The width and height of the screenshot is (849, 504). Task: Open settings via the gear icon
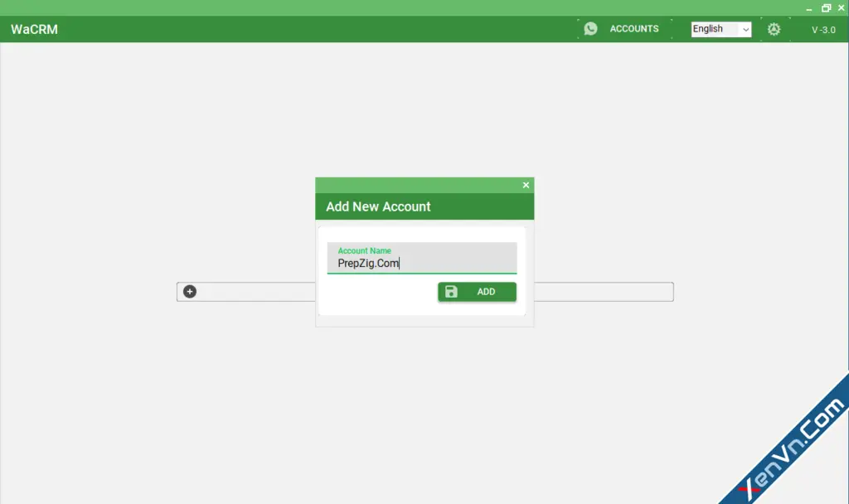coord(774,29)
